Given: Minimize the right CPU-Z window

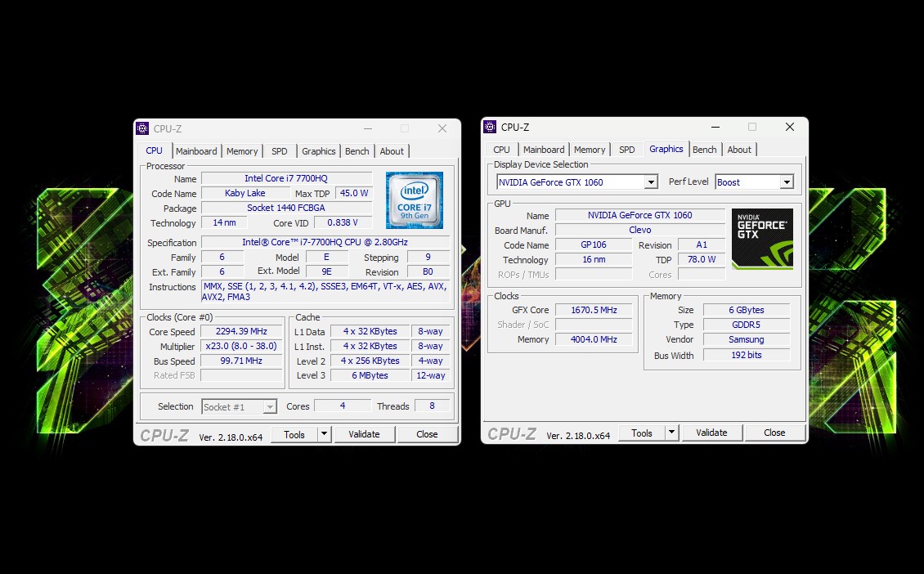Looking at the screenshot, I should pos(715,127).
